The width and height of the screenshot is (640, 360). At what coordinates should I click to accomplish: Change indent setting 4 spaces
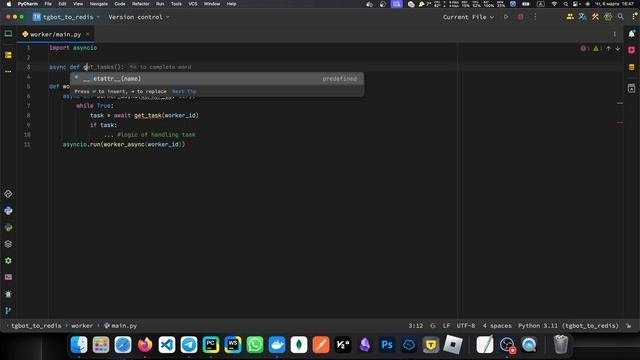coord(497,326)
